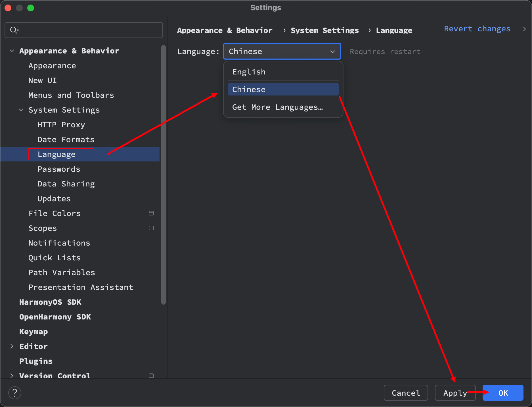Confirm settings with the OK button
532x407 pixels.
[503, 393]
